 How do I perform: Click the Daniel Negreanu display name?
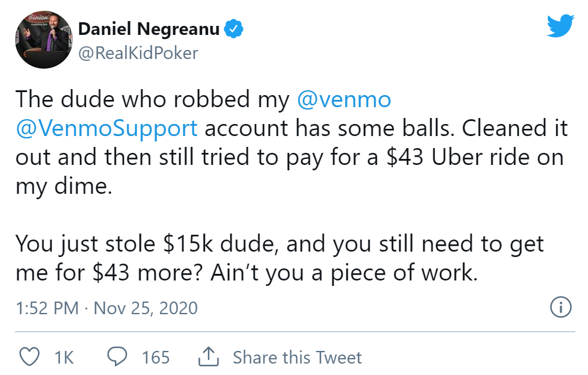[x=149, y=29]
